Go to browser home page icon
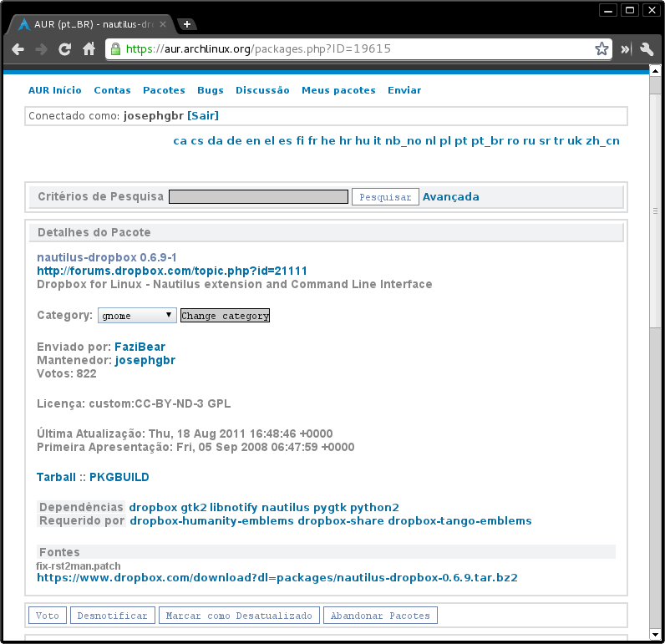Screen dimensions: 665x644 89,49
